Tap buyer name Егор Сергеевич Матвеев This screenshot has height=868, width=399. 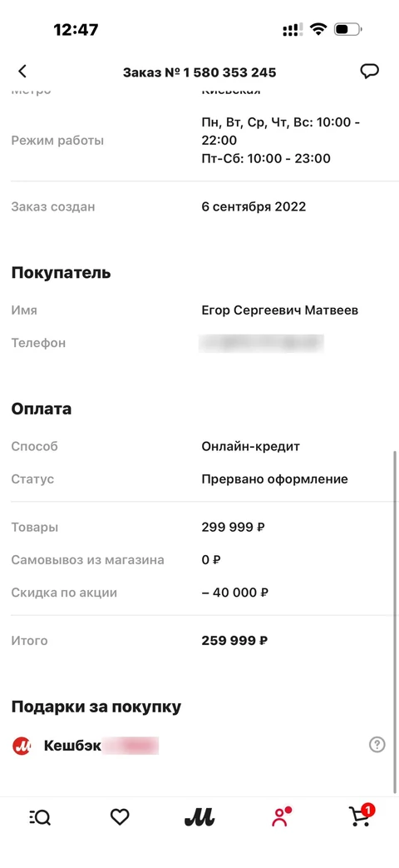(279, 310)
